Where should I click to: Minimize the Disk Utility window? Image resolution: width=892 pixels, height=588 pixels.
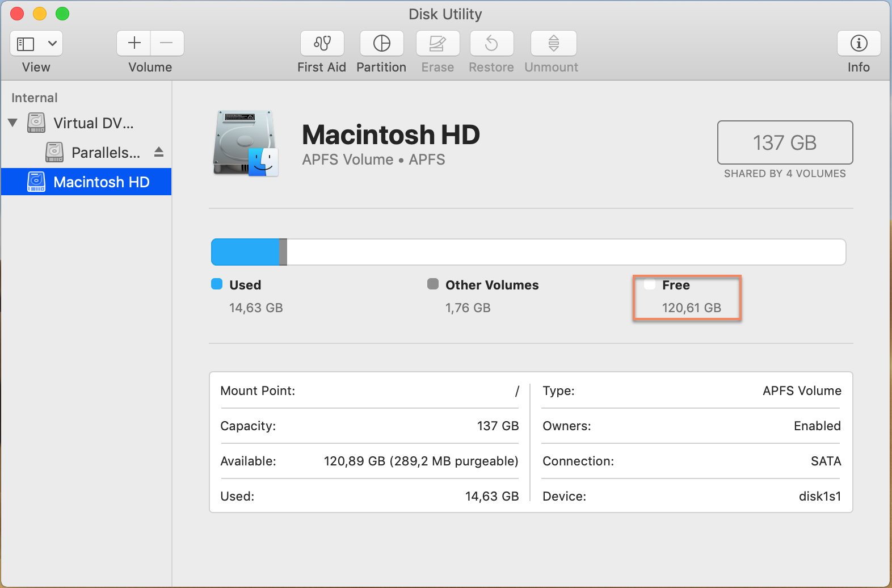[x=40, y=14]
